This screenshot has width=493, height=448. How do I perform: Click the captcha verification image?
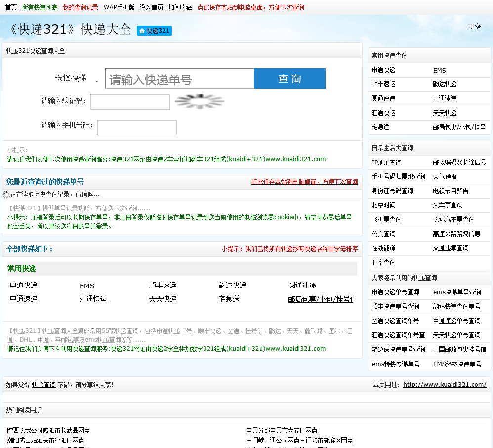click(200, 101)
